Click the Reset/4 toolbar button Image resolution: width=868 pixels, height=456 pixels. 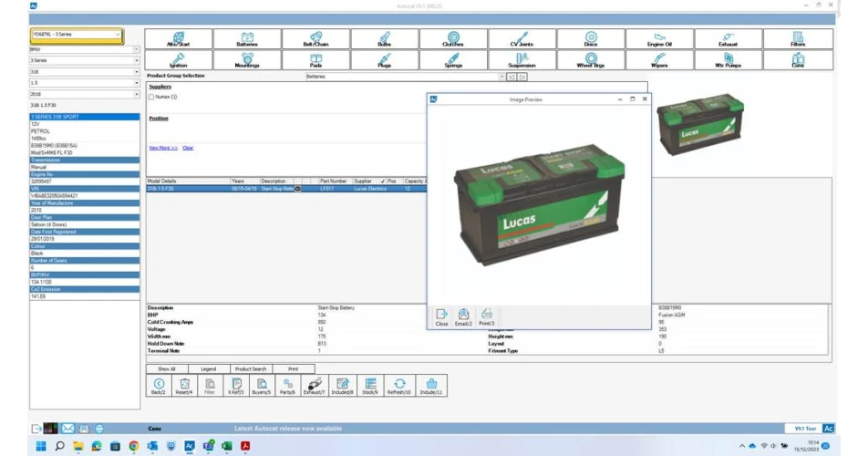pos(184,386)
